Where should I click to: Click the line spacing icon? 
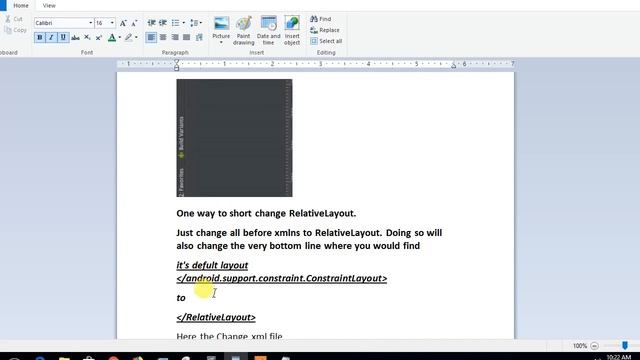(194, 23)
